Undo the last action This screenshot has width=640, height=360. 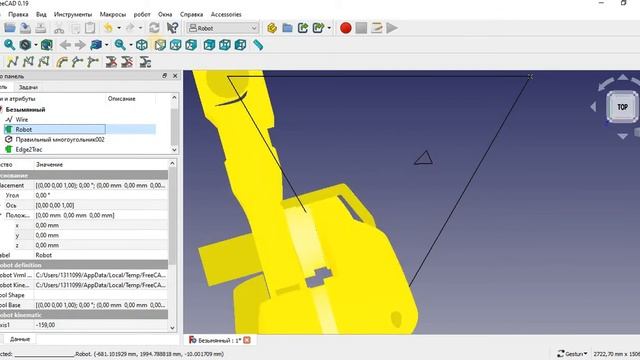(108, 28)
